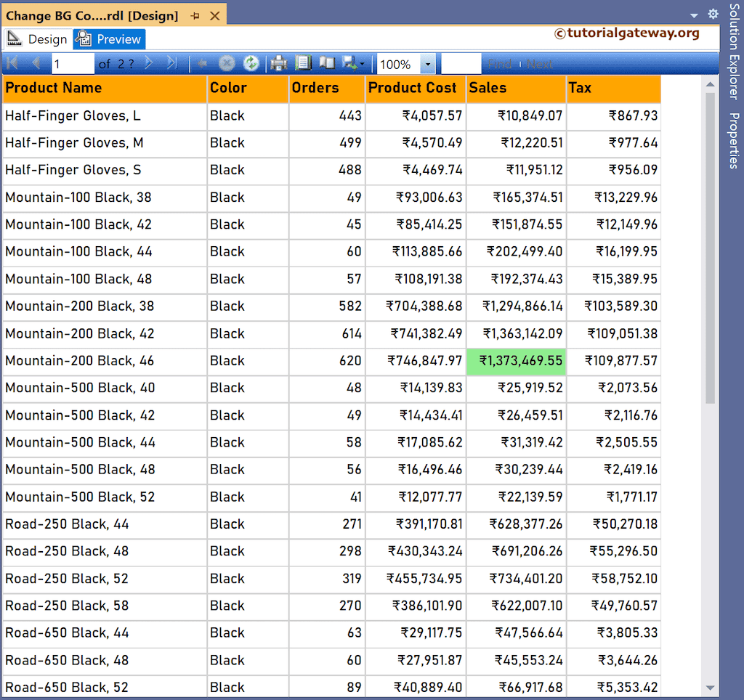The height and width of the screenshot is (700, 744).
Task: Select the green highlighted Sales cell
Action: click(x=516, y=361)
